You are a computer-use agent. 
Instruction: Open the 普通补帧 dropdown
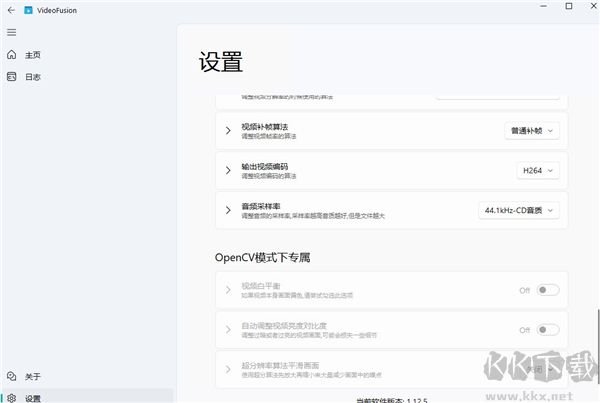[x=532, y=131]
